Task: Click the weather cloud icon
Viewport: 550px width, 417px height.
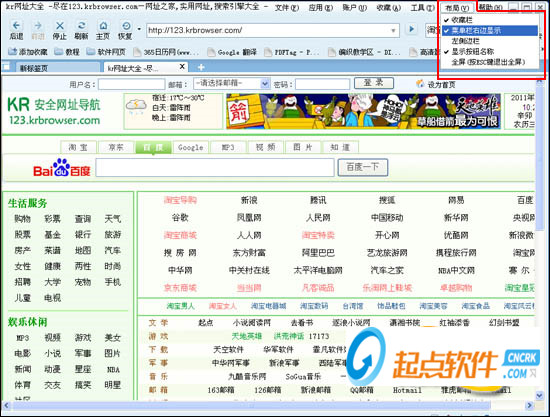Action: pyautogui.click(x=136, y=106)
